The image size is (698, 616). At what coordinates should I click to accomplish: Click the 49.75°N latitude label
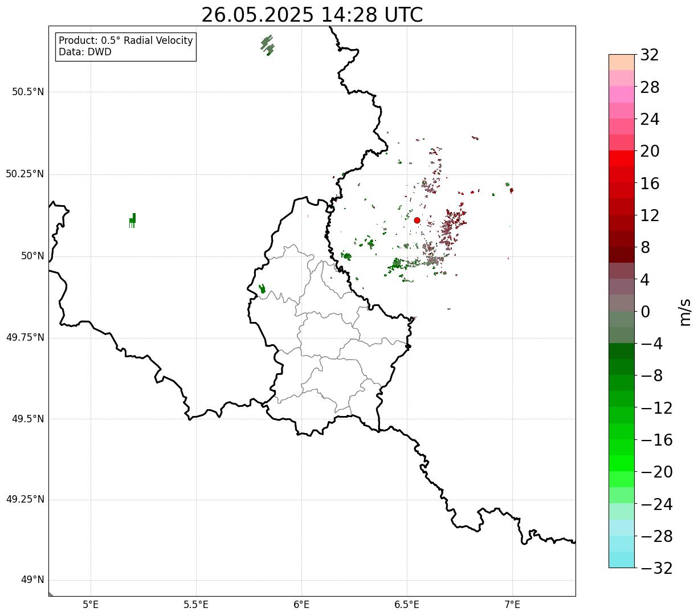[25, 337]
